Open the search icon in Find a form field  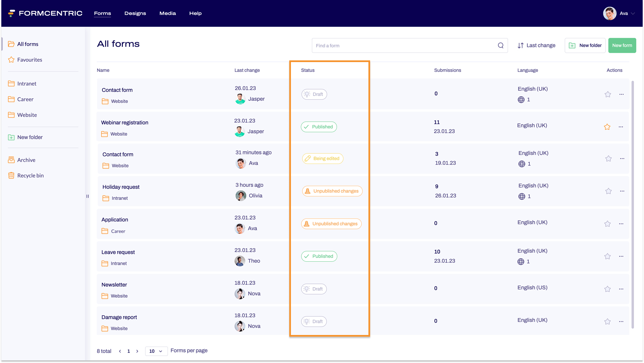click(x=500, y=45)
